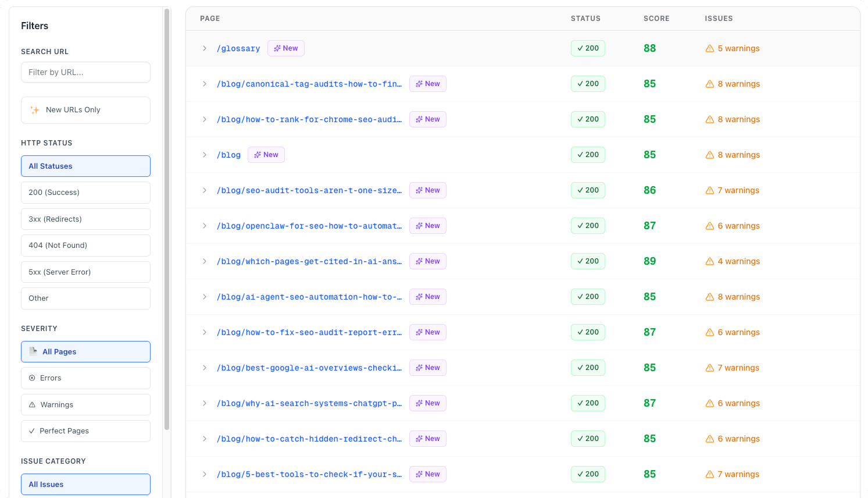868x498 pixels.
Task: Click the error circle icon on the Errors filter
Action: [33, 378]
